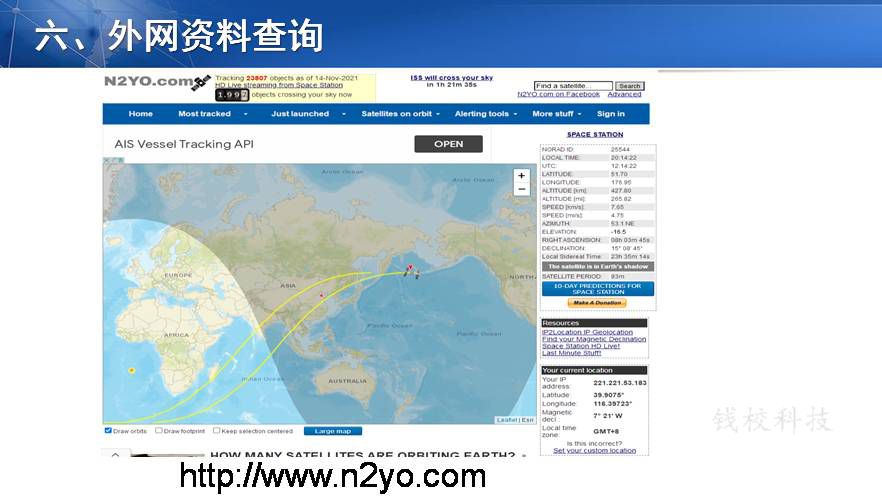Go to the Home menu item
Viewport: 882px width, 496px height.
[141, 114]
